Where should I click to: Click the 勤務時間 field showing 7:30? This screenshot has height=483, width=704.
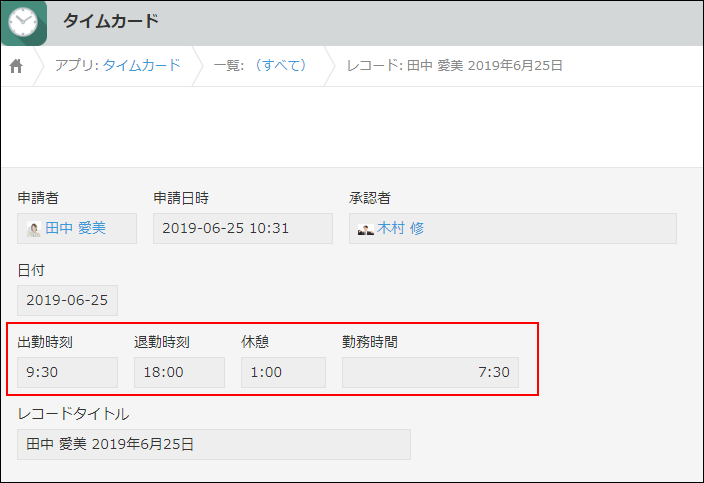tap(430, 372)
